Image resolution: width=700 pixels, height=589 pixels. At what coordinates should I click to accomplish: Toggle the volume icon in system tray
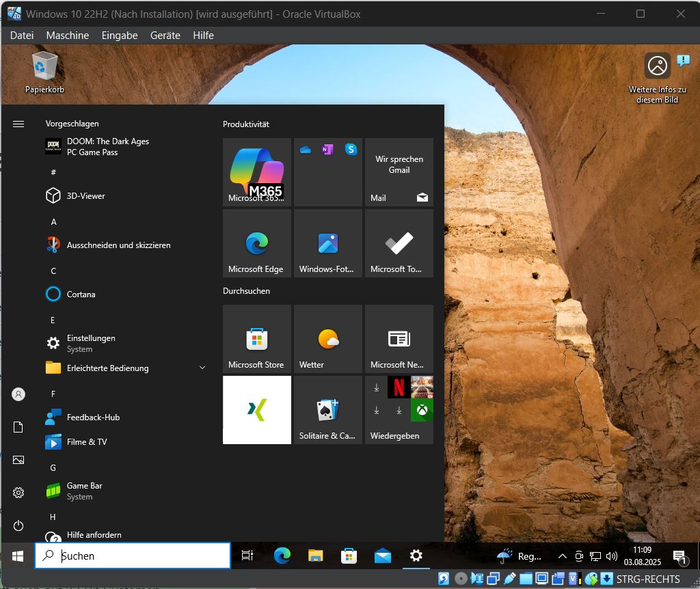pos(612,556)
